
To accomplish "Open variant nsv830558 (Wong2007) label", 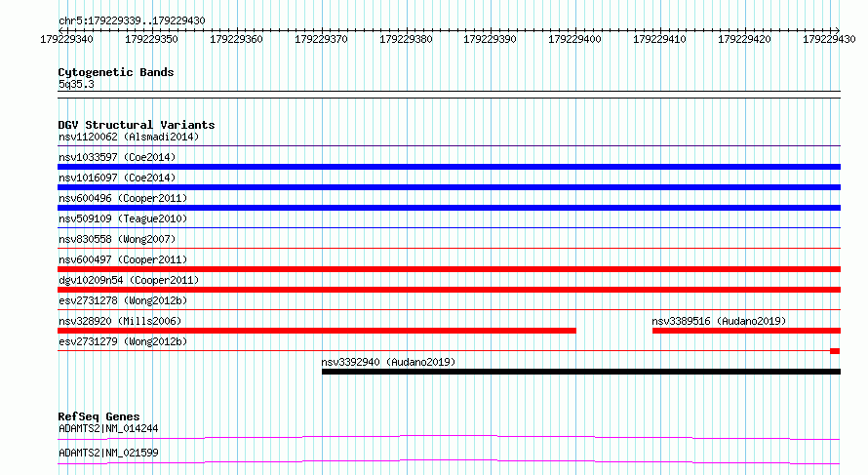I will pyautogui.click(x=117, y=239).
